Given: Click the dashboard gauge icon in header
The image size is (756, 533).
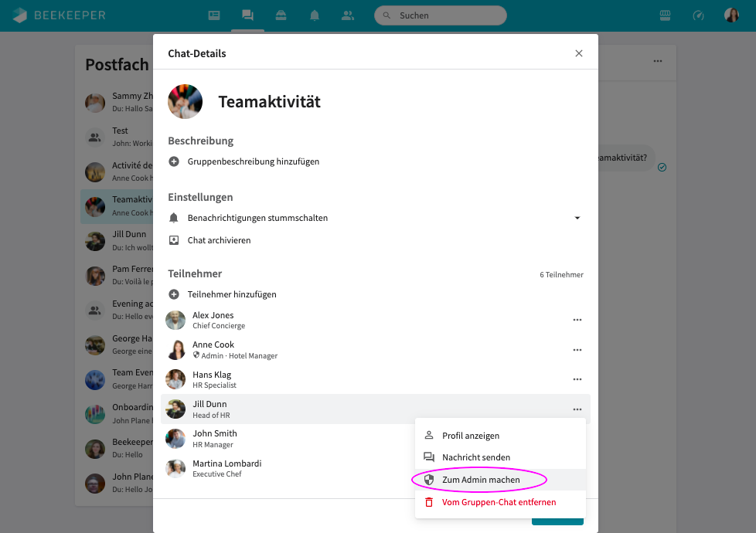Looking at the screenshot, I should 698,15.
